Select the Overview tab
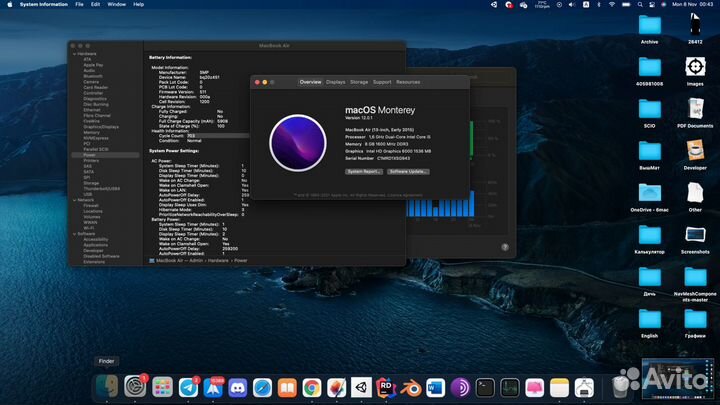The height and width of the screenshot is (405, 720). tap(310, 82)
